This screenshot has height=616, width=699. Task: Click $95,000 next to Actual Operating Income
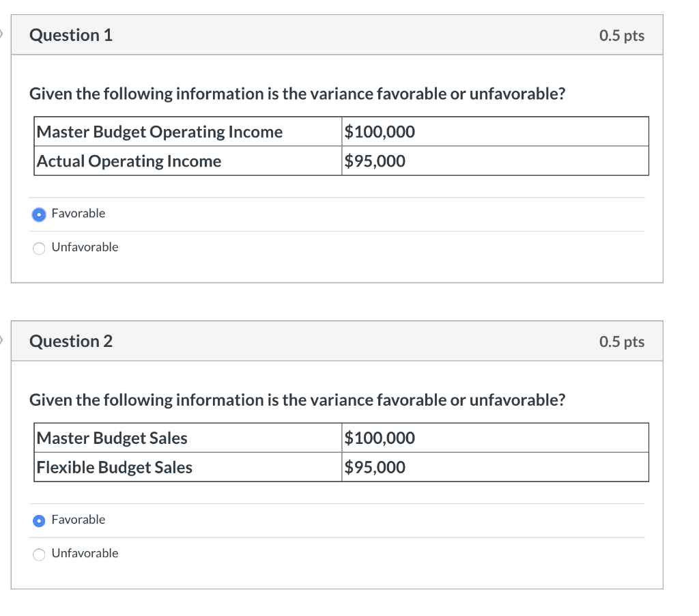(x=375, y=161)
